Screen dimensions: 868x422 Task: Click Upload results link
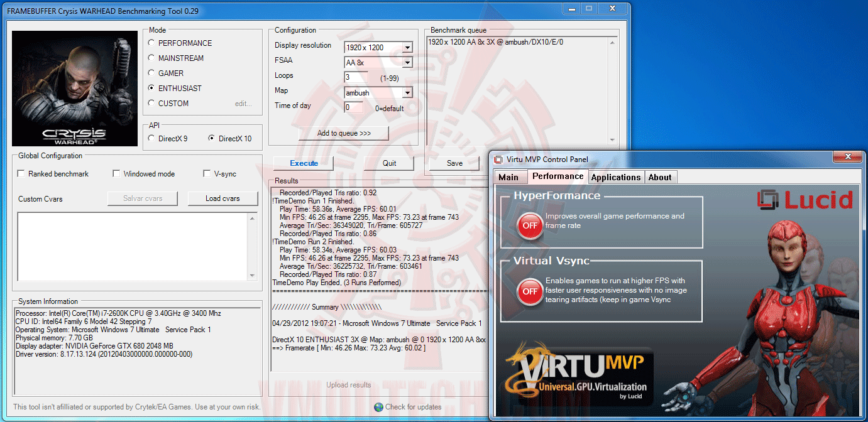[348, 385]
